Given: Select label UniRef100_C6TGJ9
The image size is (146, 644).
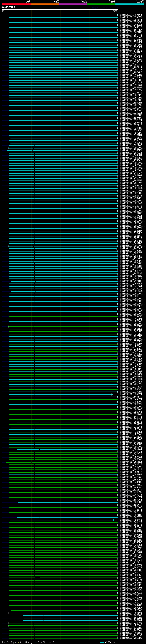Looking at the screenshot, I should (x=131, y=55).
